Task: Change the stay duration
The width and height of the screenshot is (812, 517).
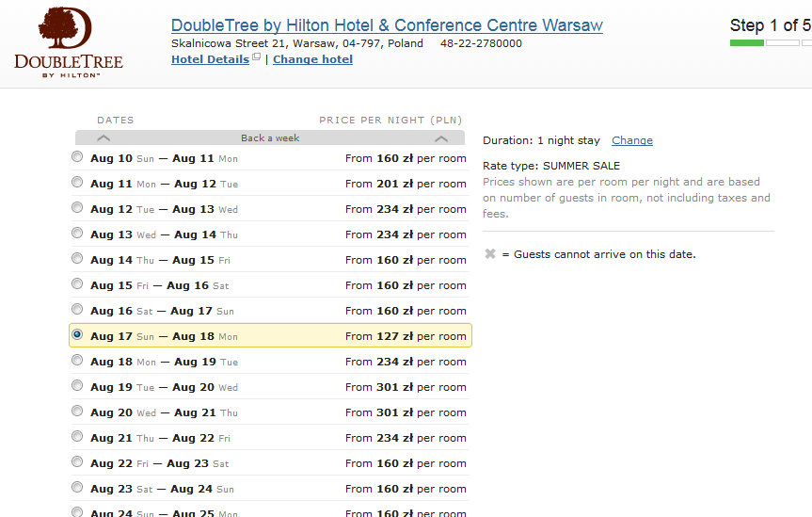Action: pos(631,140)
